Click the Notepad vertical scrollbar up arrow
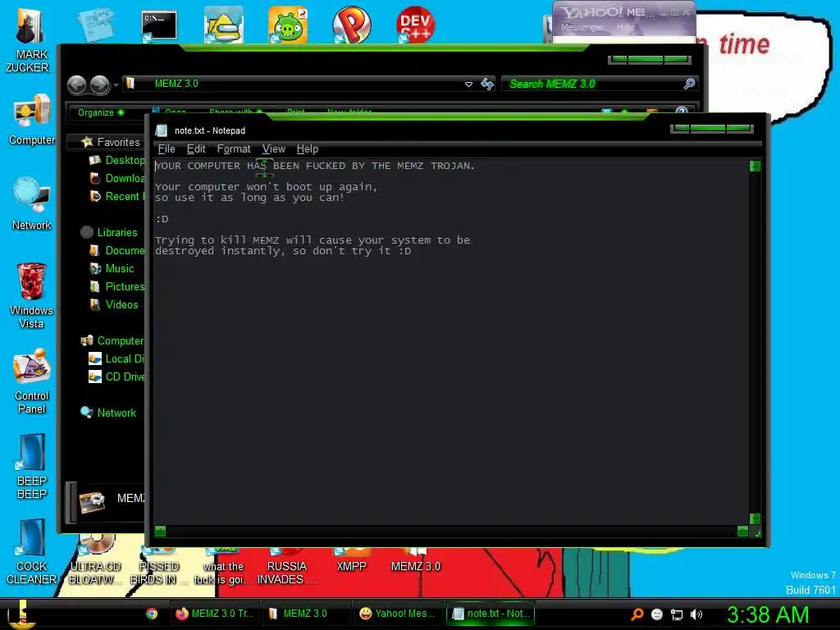The width and height of the screenshot is (840, 630). [x=755, y=166]
